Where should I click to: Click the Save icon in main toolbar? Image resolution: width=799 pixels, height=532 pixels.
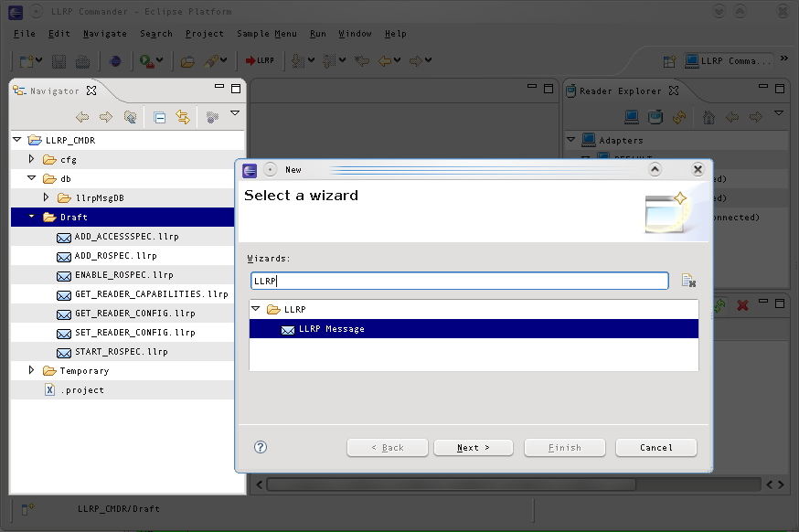pos(59,61)
